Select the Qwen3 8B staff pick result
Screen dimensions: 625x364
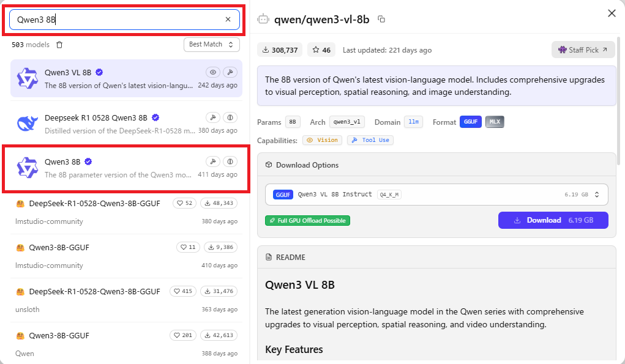pyautogui.click(x=126, y=168)
